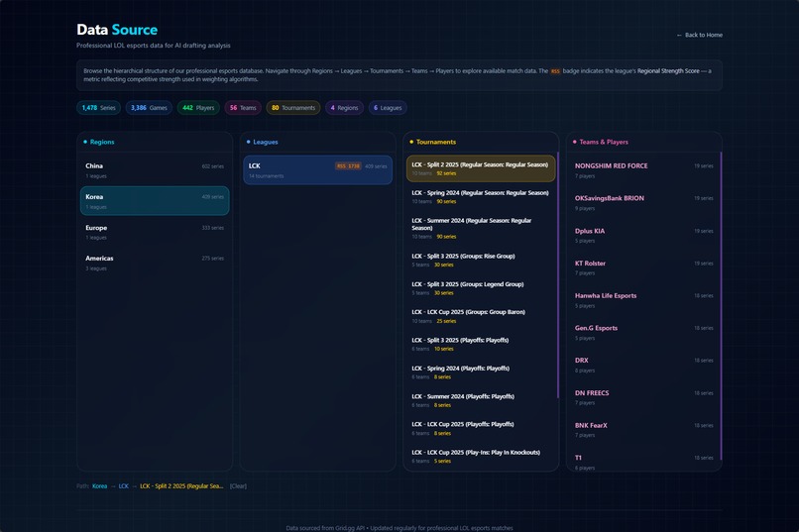Viewport: 799px width, 532px height.
Task: Click the Teams & Players panel header
Action: [643, 142]
